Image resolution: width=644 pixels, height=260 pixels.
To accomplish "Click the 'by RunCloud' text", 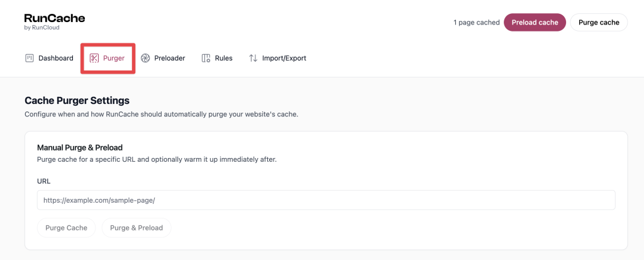I will pos(42,28).
